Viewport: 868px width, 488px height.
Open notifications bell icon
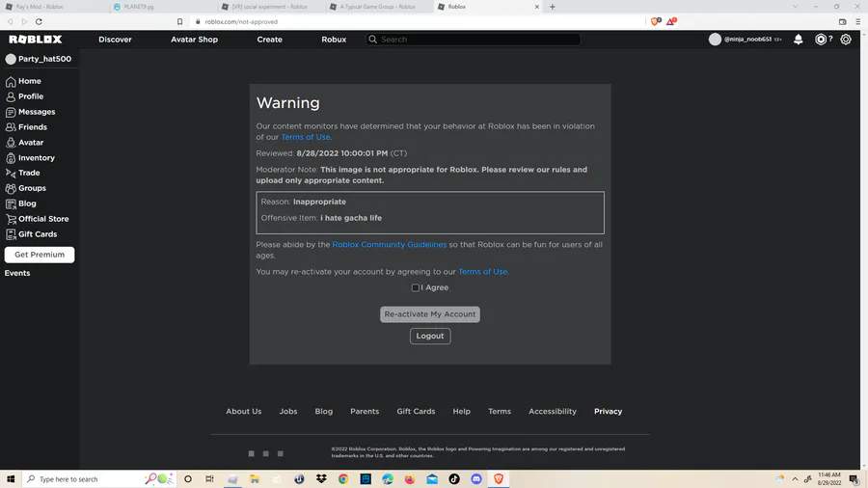click(799, 40)
